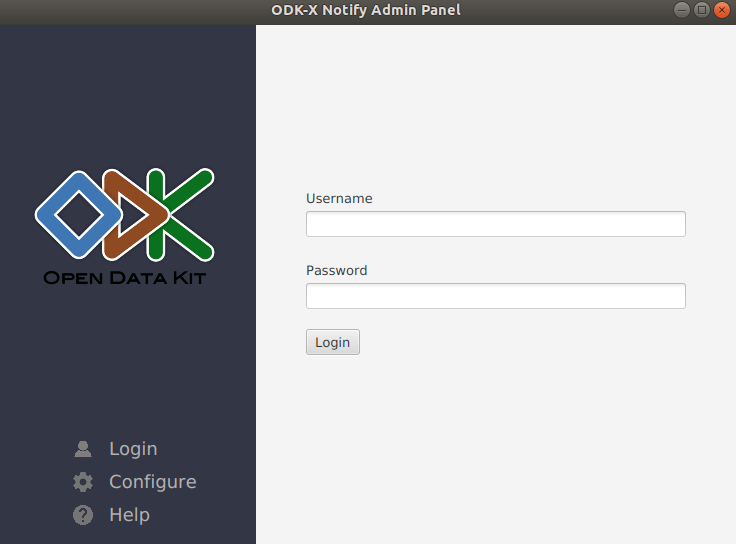The height and width of the screenshot is (544, 736).
Task: Focus the Username input field
Action: click(496, 224)
